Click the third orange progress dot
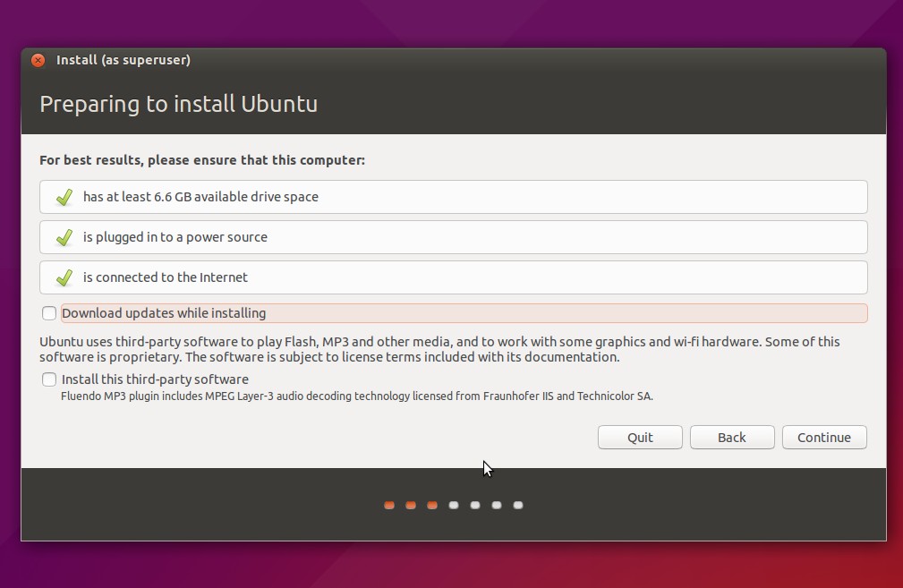This screenshot has width=903, height=588. pos(432,505)
